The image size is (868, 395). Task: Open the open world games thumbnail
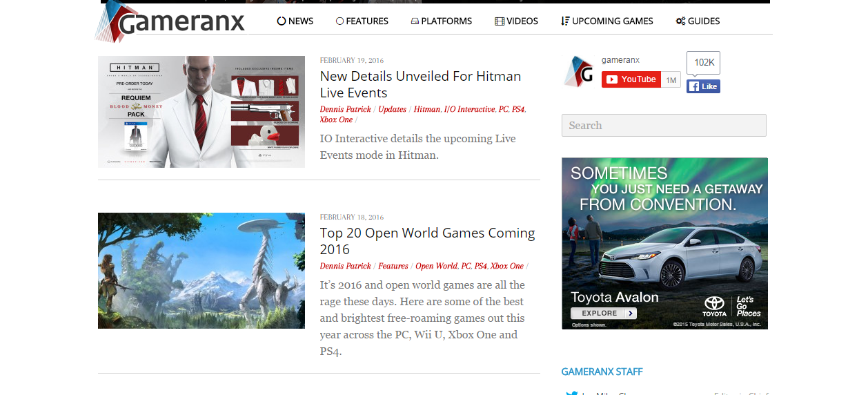pos(201,270)
